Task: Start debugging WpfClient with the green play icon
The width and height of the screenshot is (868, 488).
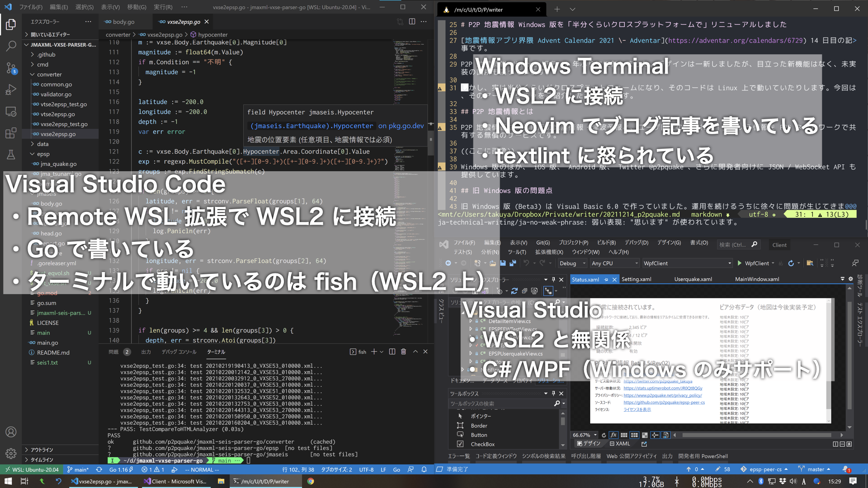Action: coord(740,263)
